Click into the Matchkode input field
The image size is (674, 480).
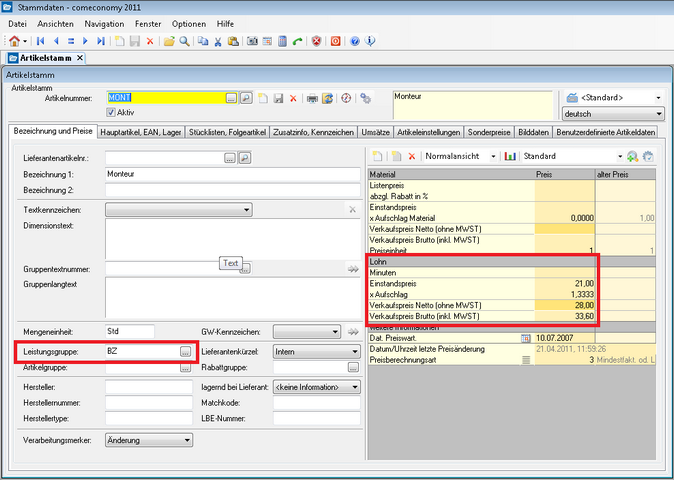click(x=317, y=403)
